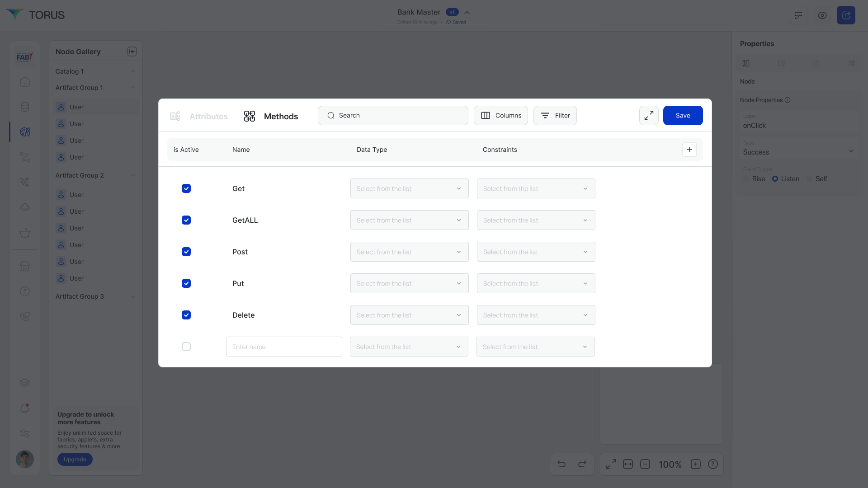Click the redo arrow icon

(x=582, y=464)
